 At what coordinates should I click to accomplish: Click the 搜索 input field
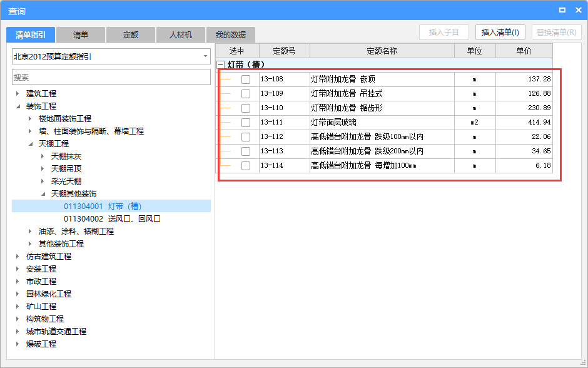111,77
